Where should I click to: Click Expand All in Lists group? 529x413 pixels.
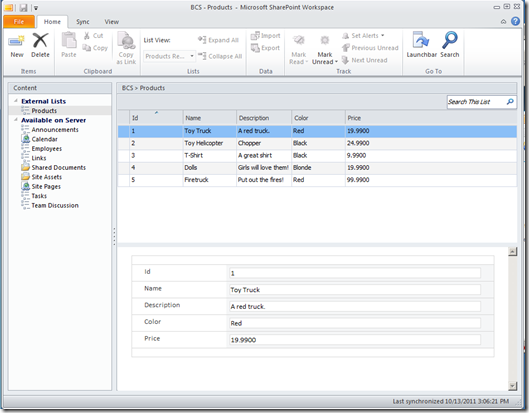218,40
